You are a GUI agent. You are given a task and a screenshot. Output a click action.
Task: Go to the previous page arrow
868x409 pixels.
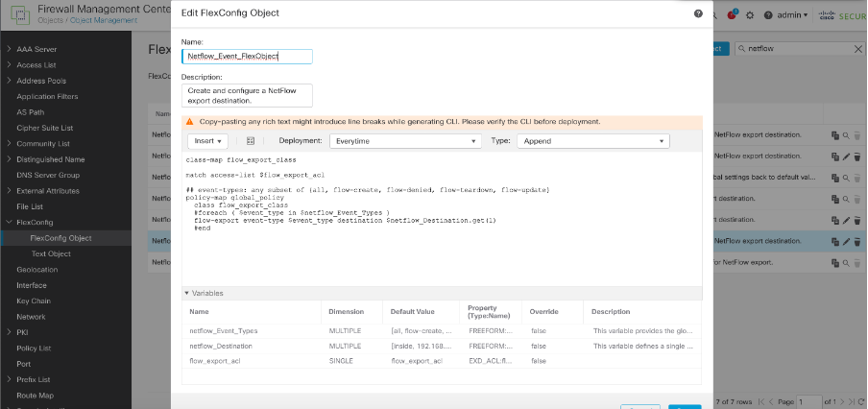(771, 401)
